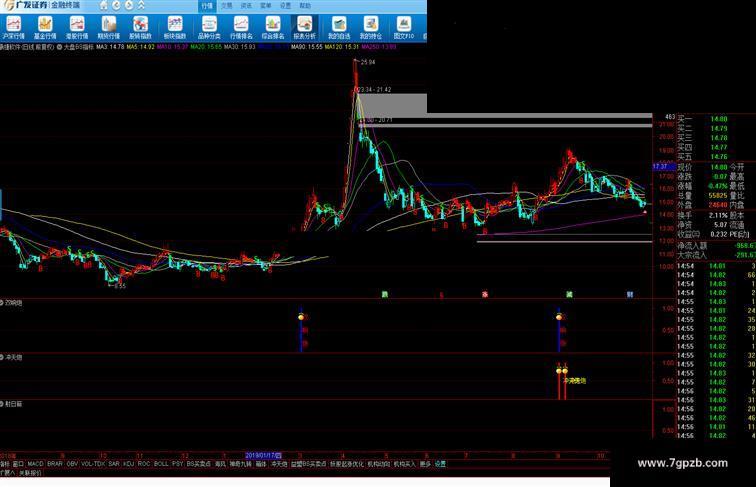Viewport: 756px width, 487px height.
Task: Open the 基金行情 toolbar icon
Action: coord(45,27)
